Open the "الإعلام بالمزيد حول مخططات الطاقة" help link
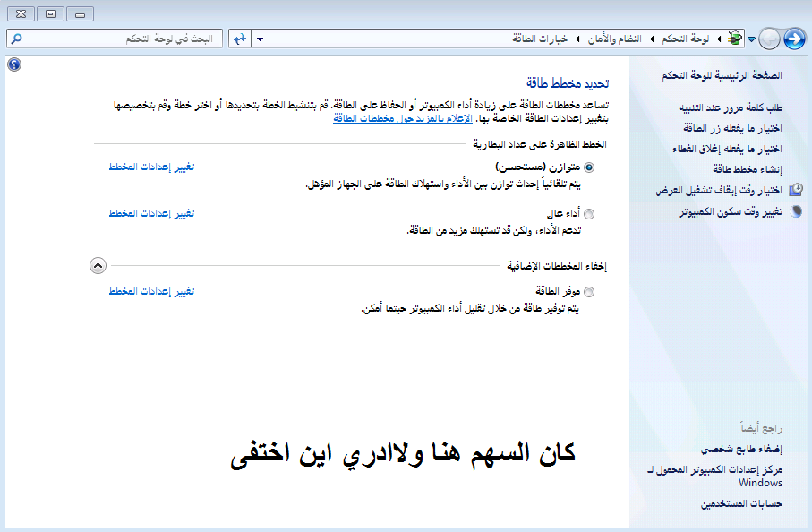This screenshot has height=532, width=812. coord(402,118)
